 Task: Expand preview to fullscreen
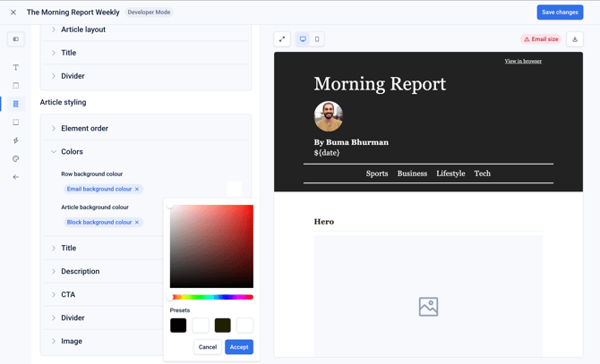coord(282,39)
